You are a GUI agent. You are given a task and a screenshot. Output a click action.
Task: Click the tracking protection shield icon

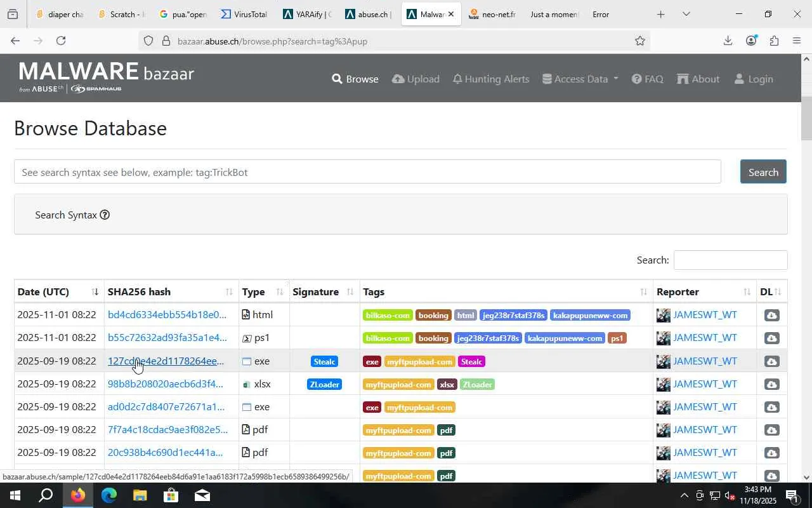tap(148, 41)
